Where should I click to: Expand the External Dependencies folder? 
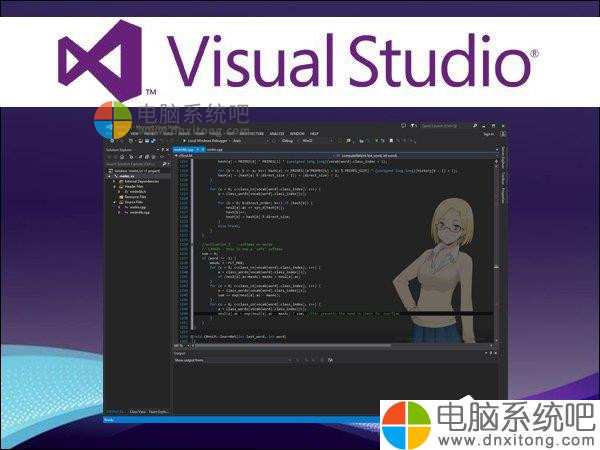(x=115, y=181)
